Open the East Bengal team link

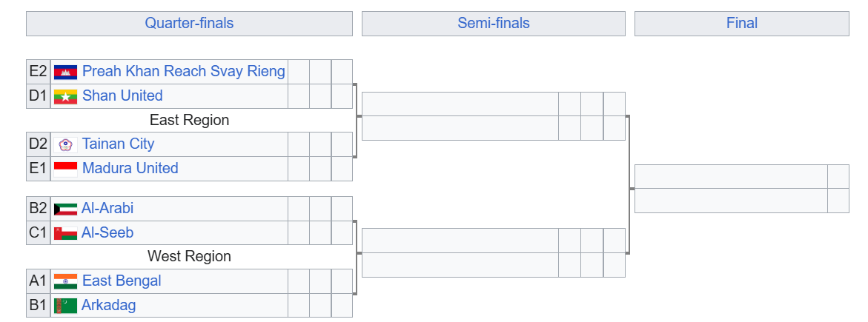coord(122,281)
